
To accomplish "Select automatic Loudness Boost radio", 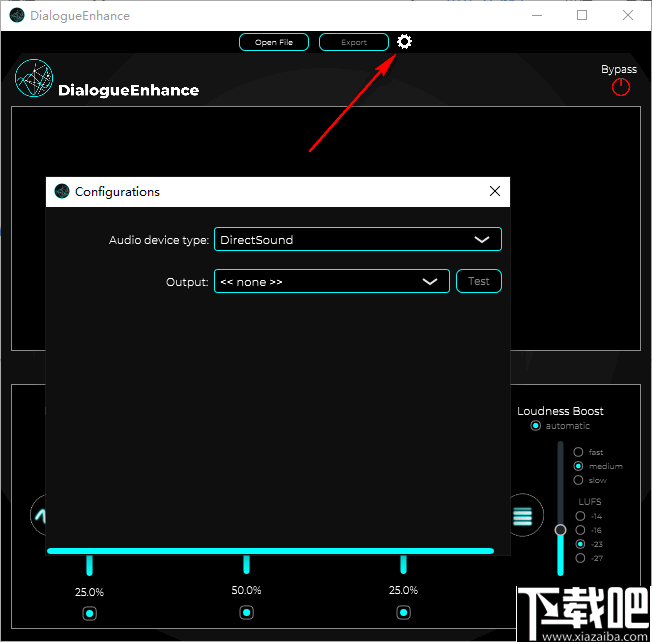I will (535, 426).
